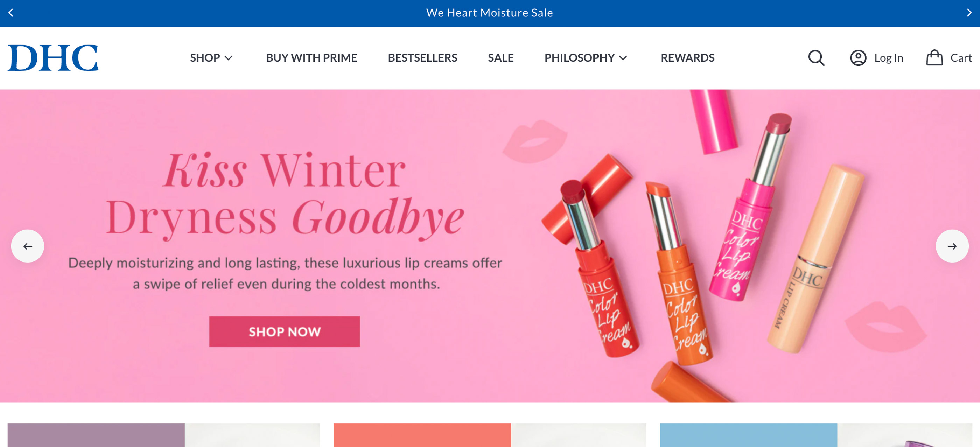This screenshot has width=980, height=447.
Task: Show previous hero slide arrow
Action: click(x=27, y=246)
